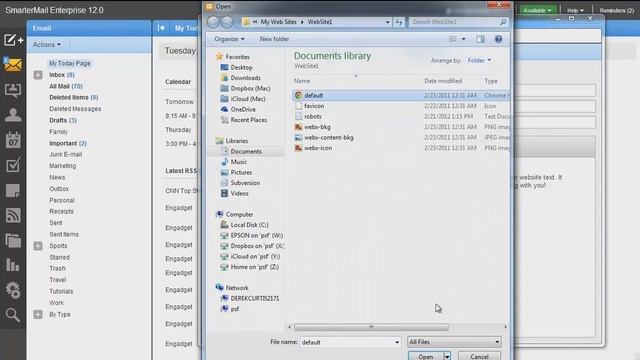
Task: Sort by the Date modified column header
Action: [443, 81]
